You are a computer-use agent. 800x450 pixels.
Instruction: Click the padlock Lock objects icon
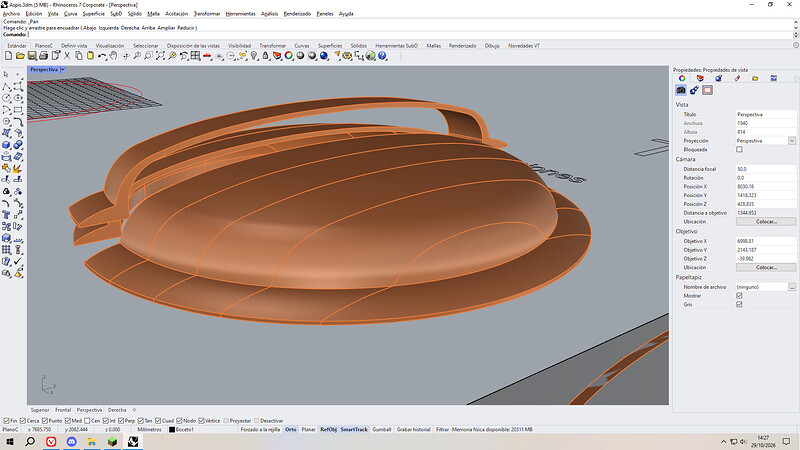(265, 56)
